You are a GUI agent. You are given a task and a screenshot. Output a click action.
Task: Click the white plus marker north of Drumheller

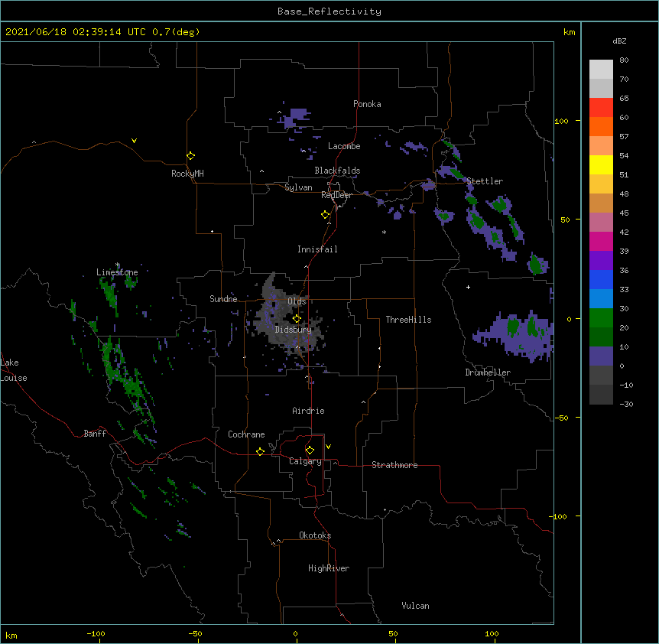468,287
